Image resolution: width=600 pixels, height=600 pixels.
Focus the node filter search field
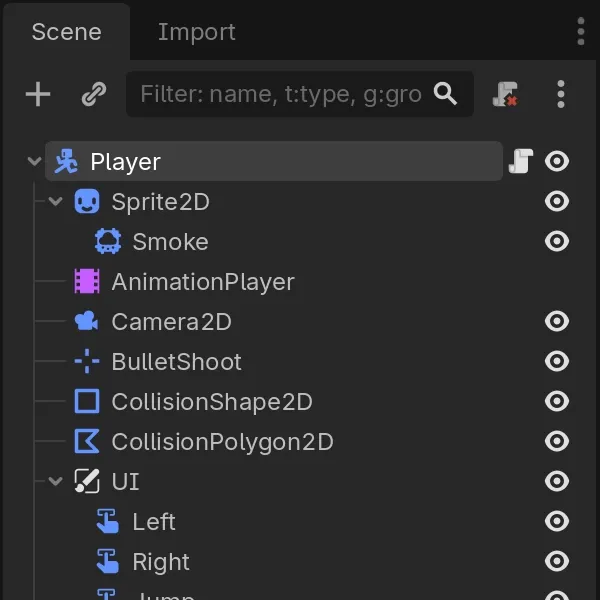[280, 94]
